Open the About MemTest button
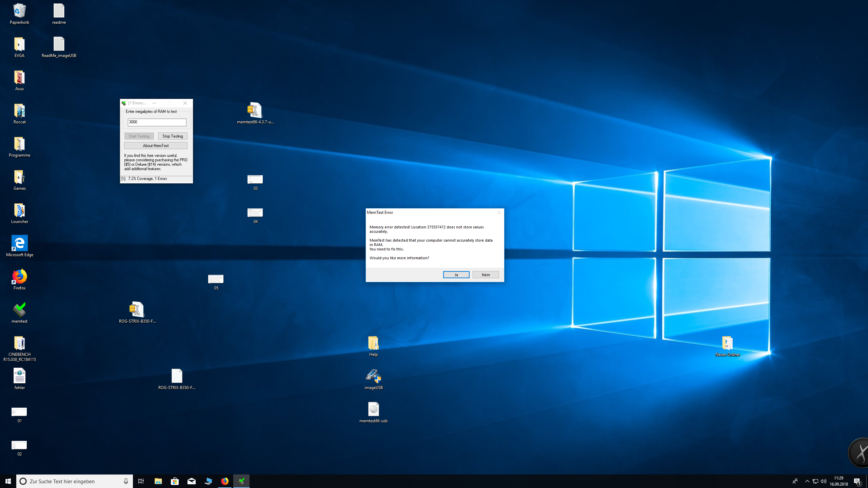 pyautogui.click(x=156, y=145)
